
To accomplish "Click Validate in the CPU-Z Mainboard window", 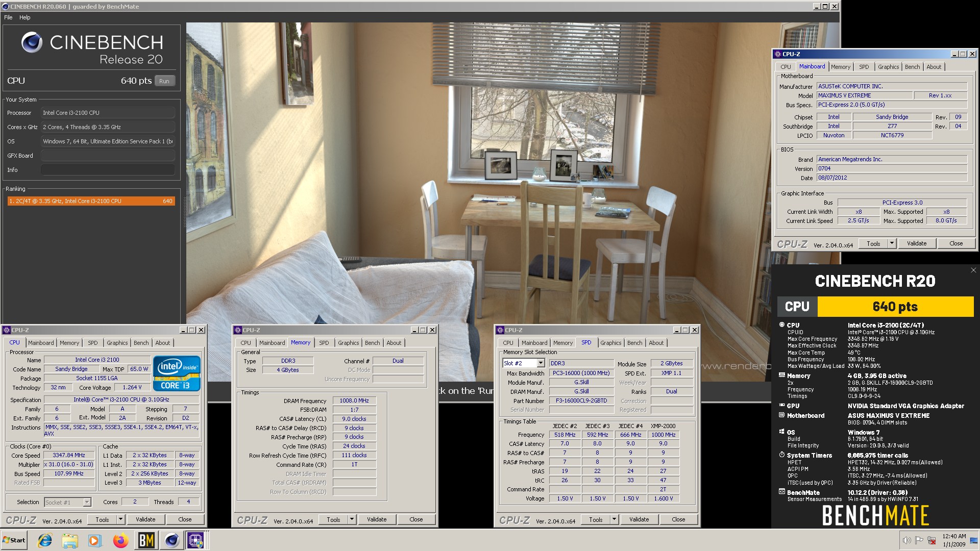I will pyautogui.click(x=916, y=243).
